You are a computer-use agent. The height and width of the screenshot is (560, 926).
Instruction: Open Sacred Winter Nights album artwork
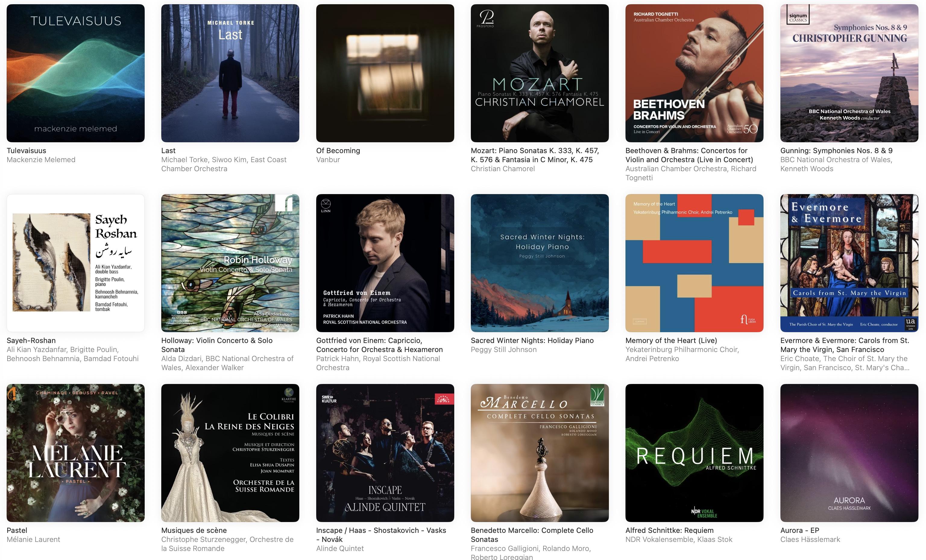point(540,263)
